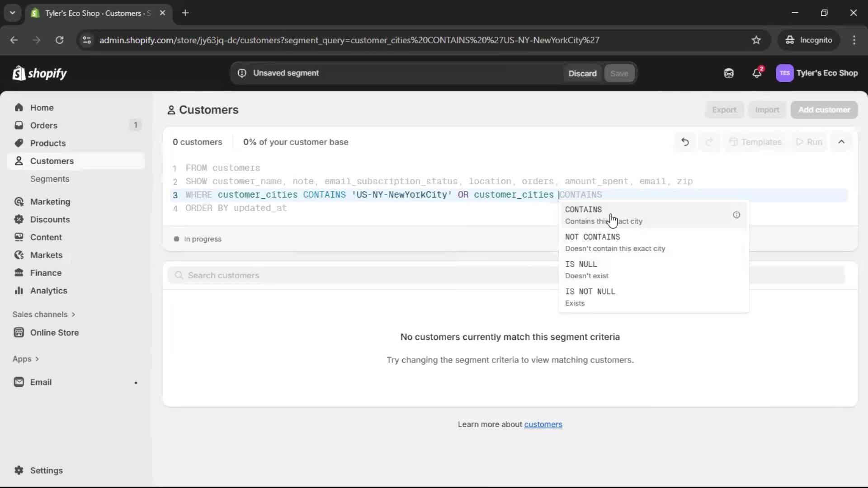
Task: Open the Sidekick assistant icon
Action: [729, 73]
